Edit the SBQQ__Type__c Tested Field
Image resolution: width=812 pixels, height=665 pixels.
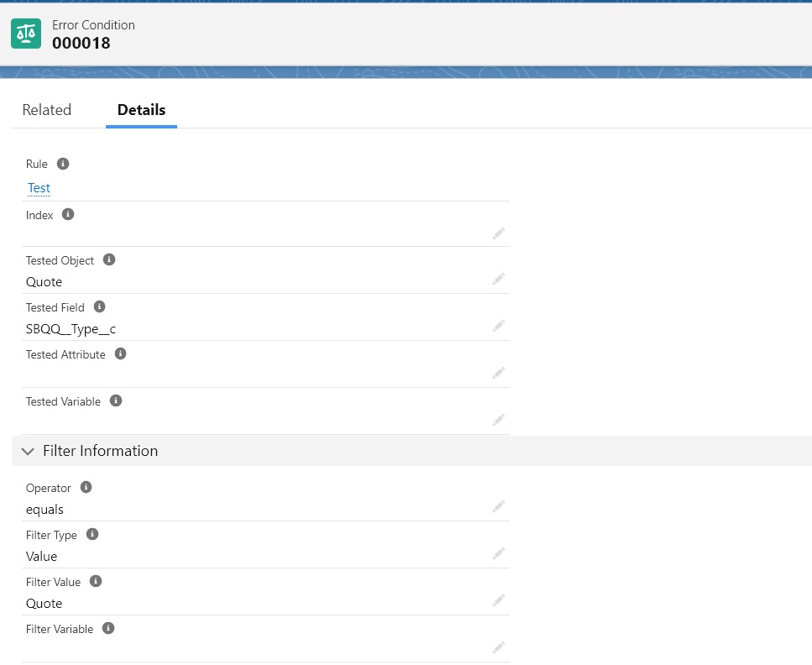[499, 326]
